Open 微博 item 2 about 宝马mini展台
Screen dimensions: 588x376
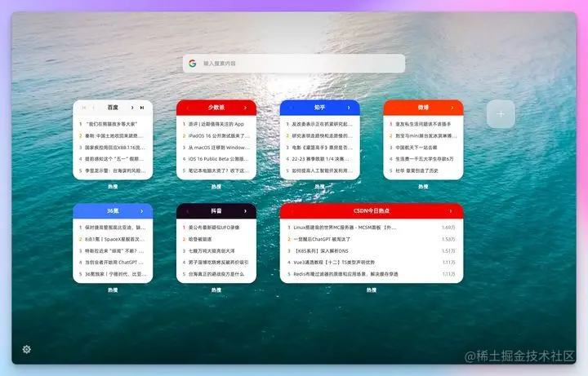pyautogui.click(x=423, y=135)
